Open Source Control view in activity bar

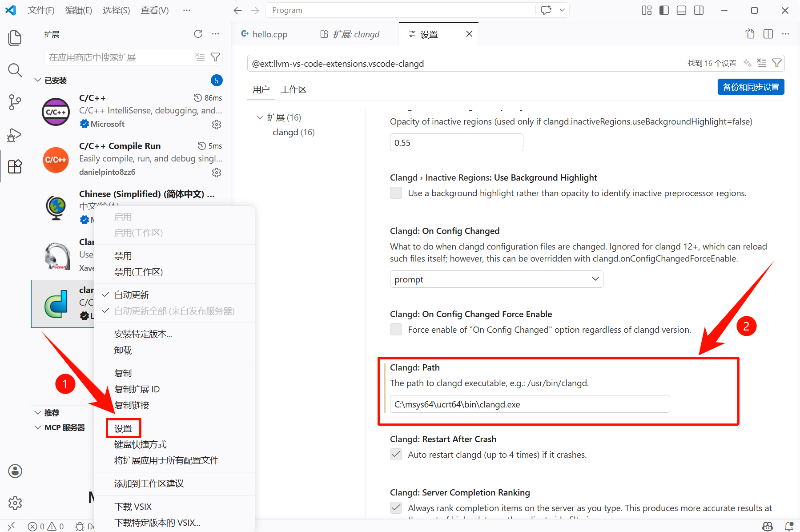tap(15, 102)
